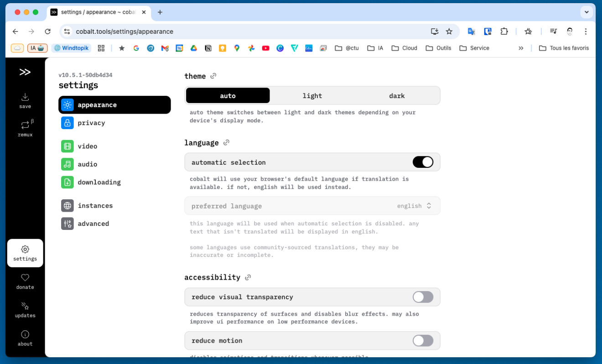The height and width of the screenshot is (364, 602).
Task: Open the browser extensions puzzle menu
Action: (504, 31)
